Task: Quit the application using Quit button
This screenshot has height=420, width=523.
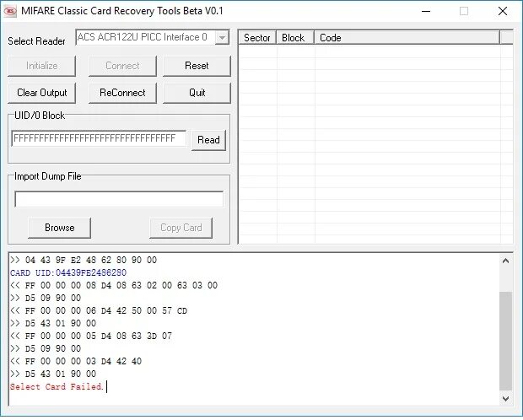Action: click(x=197, y=93)
